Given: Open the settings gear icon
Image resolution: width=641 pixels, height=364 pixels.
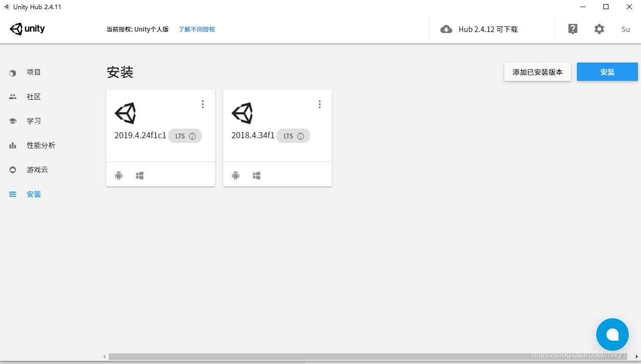Looking at the screenshot, I should [599, 29].
